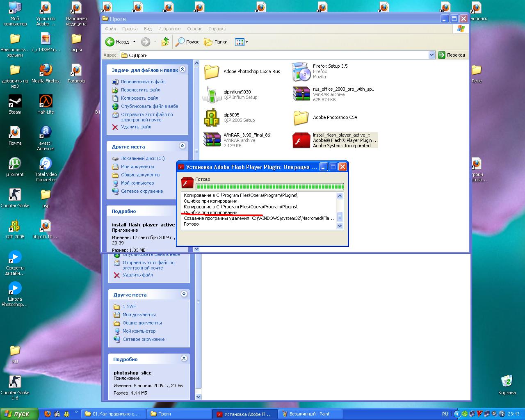Toggle the Folders (Папки) pane button
The image size is (525, 420).
[216, 42]
